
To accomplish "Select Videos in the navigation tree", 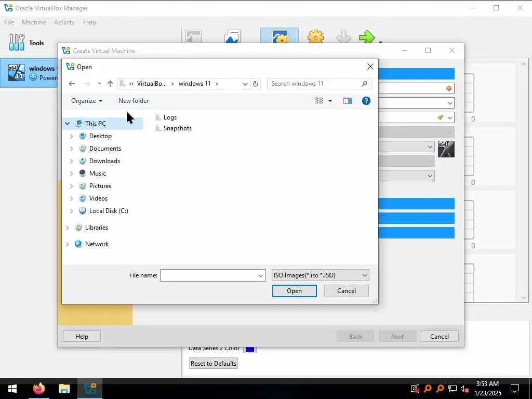I will pos(98,198).
